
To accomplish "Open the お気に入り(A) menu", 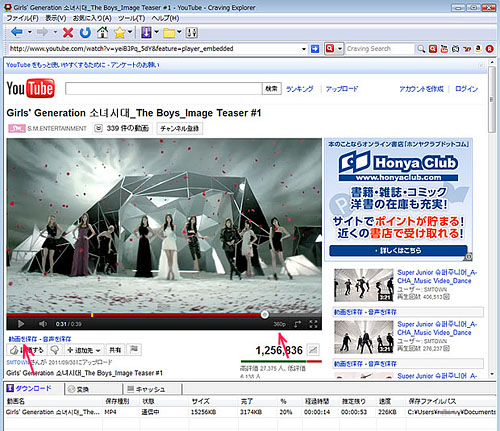I will (92, 18).
